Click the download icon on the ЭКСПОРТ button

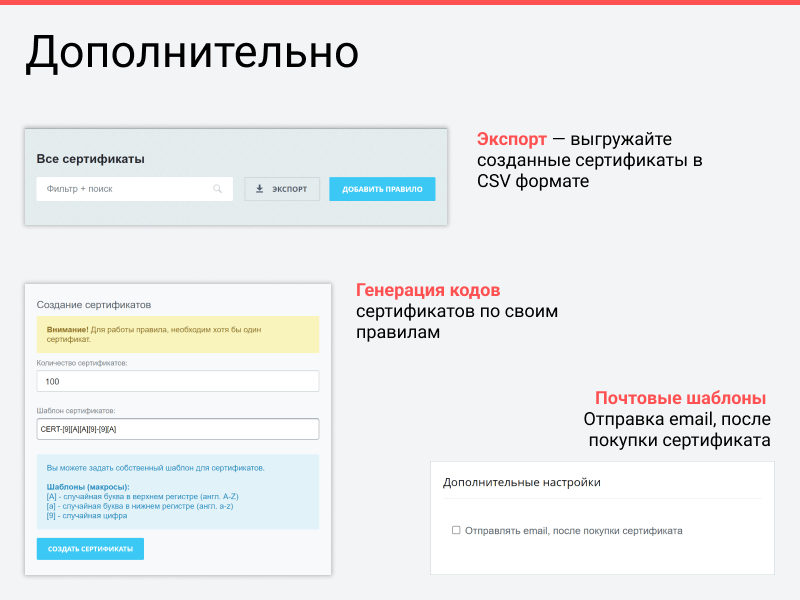coord(260,189)
